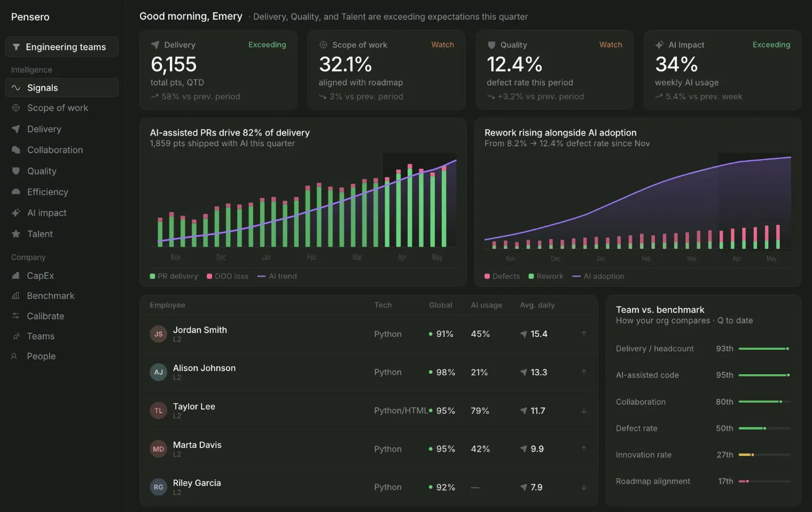
Task: Open the Engineering teams filter selector
Action: click(62, 47)
